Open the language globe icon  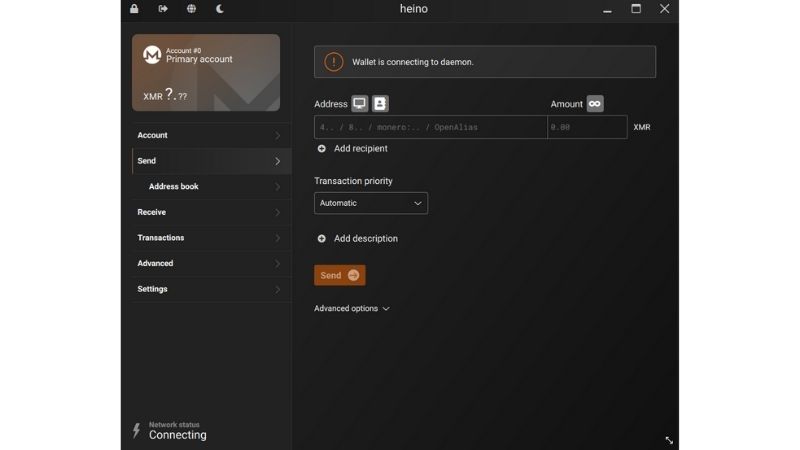pos(191,9)
